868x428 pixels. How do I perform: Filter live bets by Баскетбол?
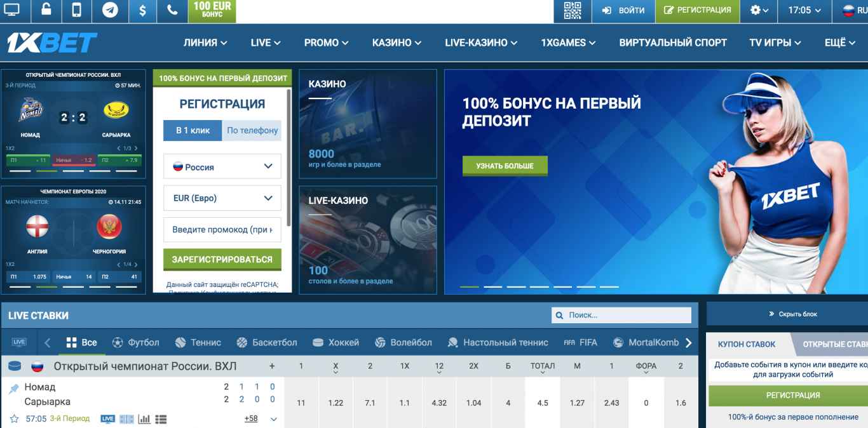(267, 342)
